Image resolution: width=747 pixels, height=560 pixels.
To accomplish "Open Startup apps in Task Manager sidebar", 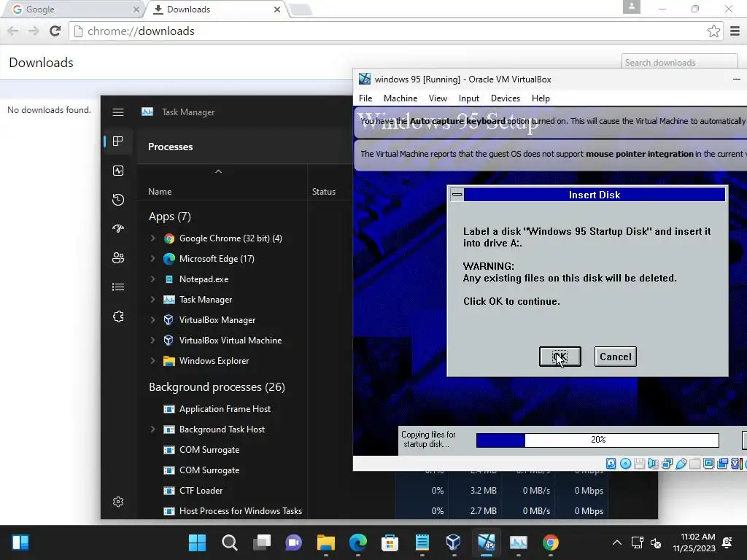I will coord(117,228).
